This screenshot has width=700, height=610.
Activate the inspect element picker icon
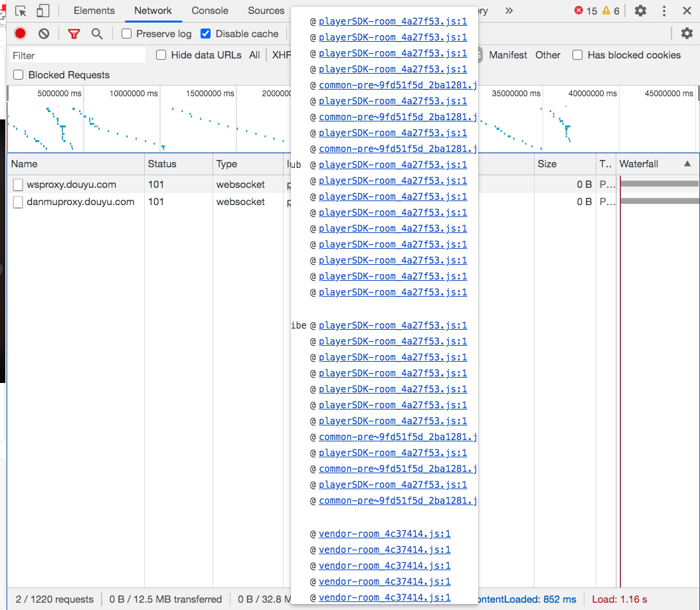point(21,11)
